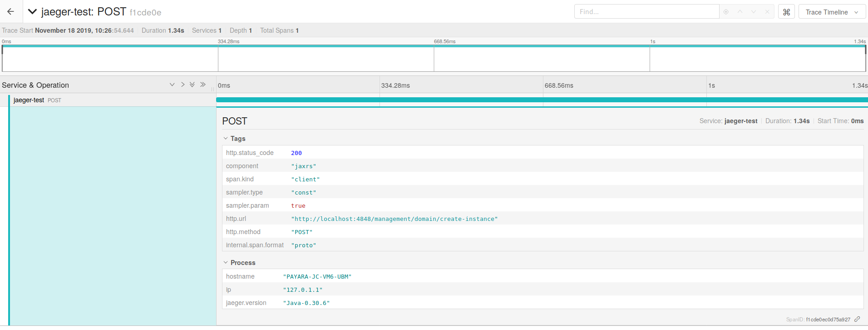The image size is (868, 330).
Task: Jump to previous search result arrow
Action: click(x=740, y=12)
